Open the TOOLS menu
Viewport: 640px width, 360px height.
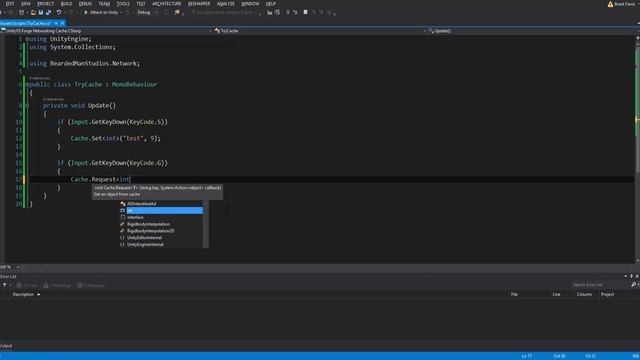122,4
